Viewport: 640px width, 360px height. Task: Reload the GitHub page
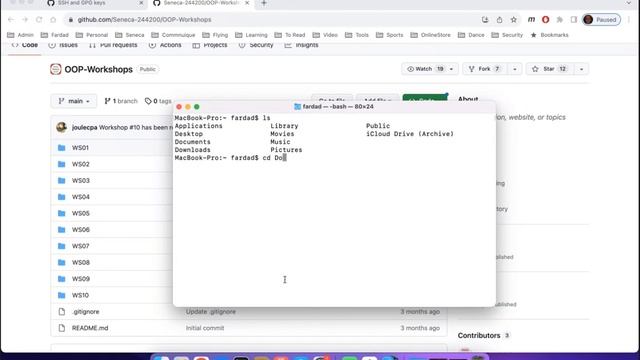pyautogui.click(x=39, y=20)
